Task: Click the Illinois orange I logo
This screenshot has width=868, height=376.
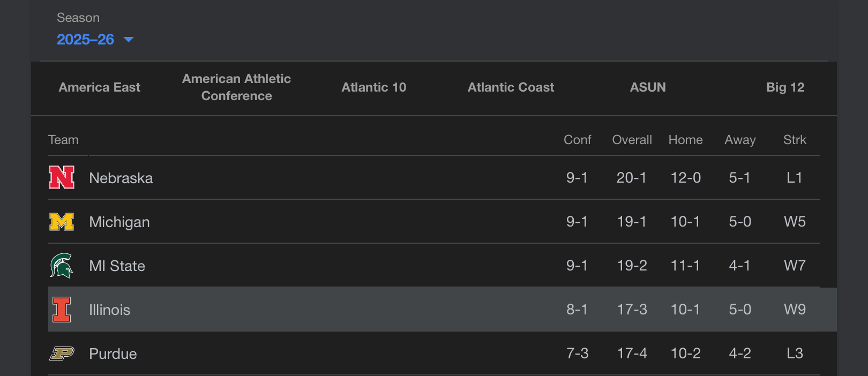Action: [62, 310]
